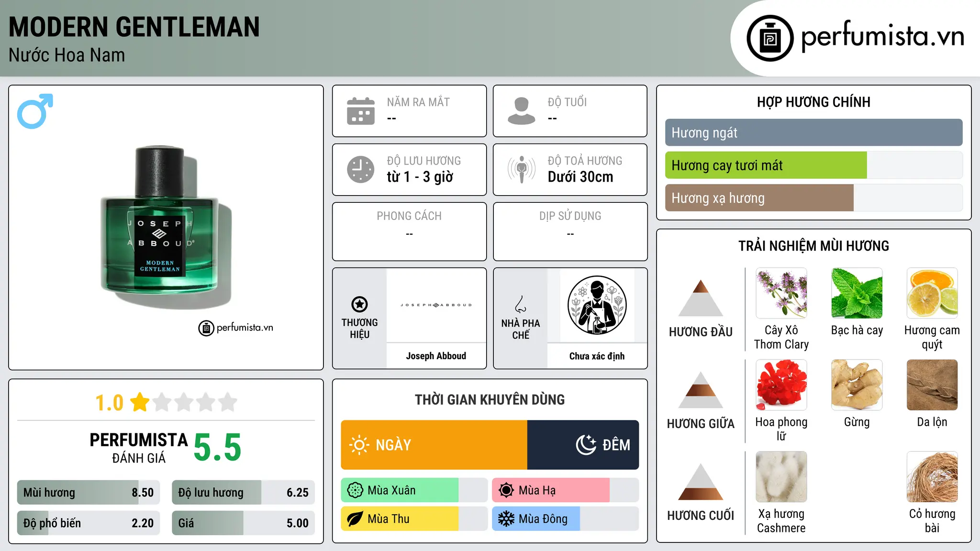Click the moon icon in Đêm bar

[x=586, y=445]
